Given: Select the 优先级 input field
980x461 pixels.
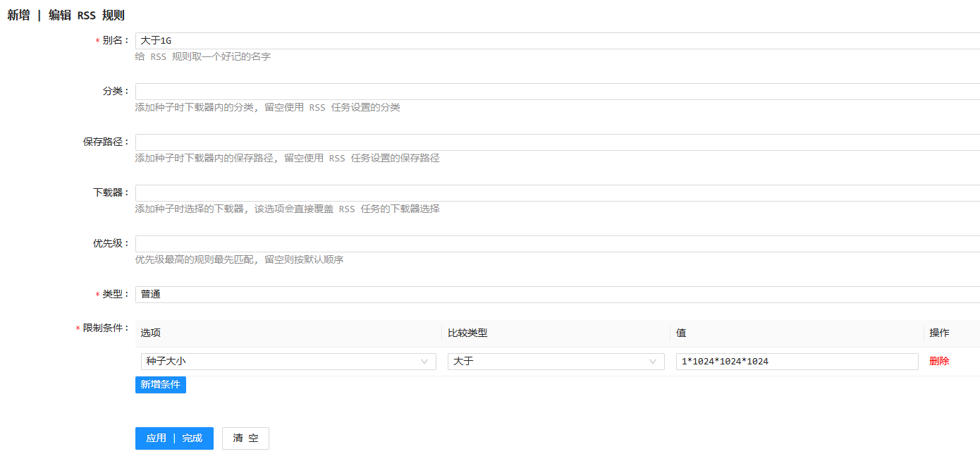Looking at the screenshot, I should 557,244.
